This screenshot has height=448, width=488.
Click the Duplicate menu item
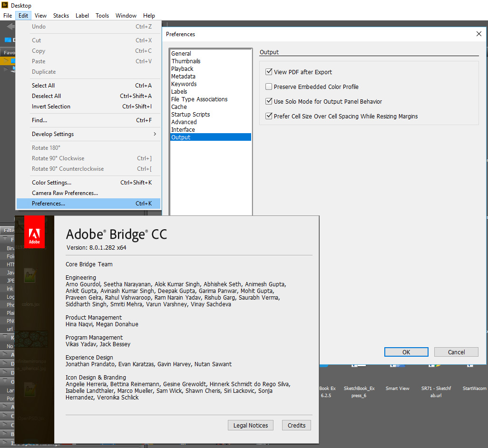coord(88,71)
